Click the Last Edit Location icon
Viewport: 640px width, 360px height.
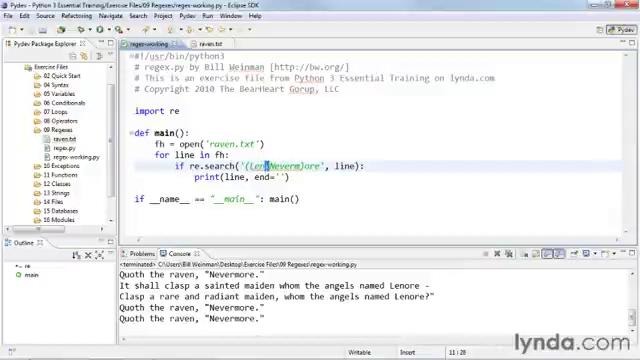[209, 29]
